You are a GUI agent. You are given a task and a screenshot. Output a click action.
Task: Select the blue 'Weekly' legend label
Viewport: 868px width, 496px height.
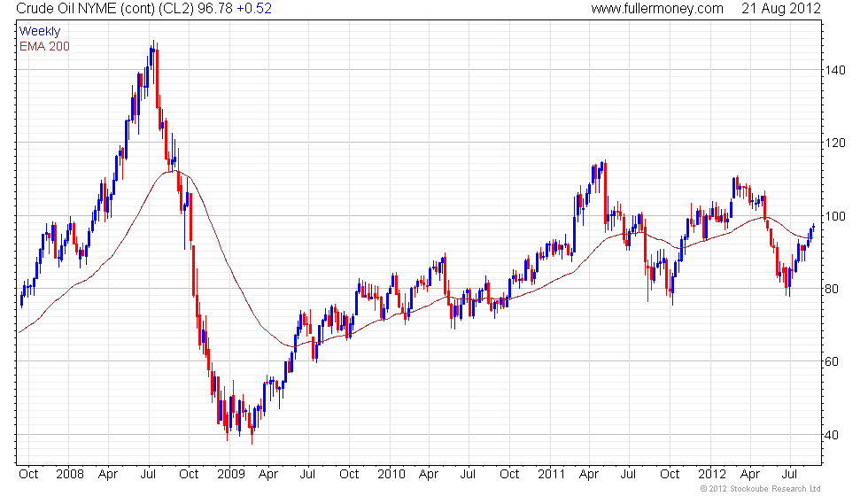point(40,32)
